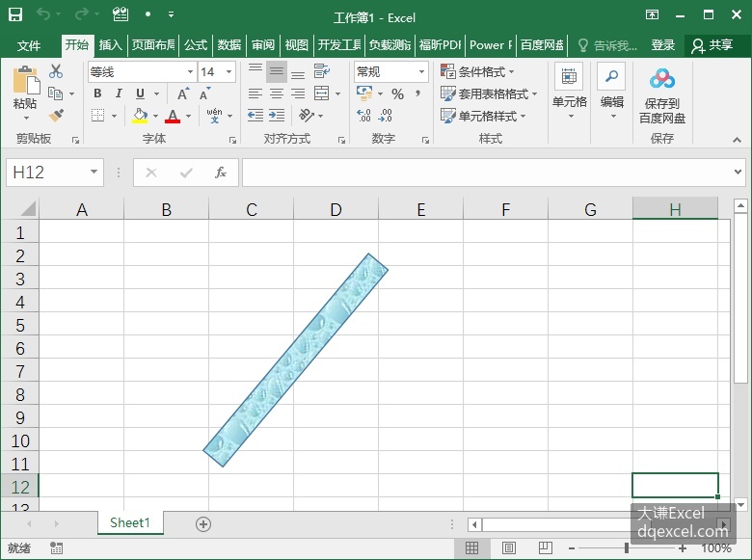Switch to the 公式 Formulas tab

(196, 45)
